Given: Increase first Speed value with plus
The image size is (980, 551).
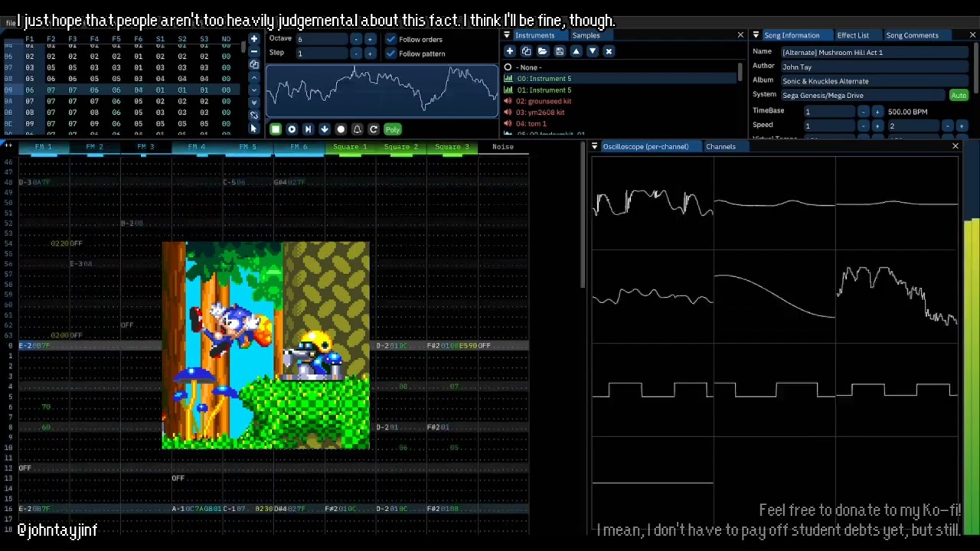Looking at the screenshot, I should point(877,126).
